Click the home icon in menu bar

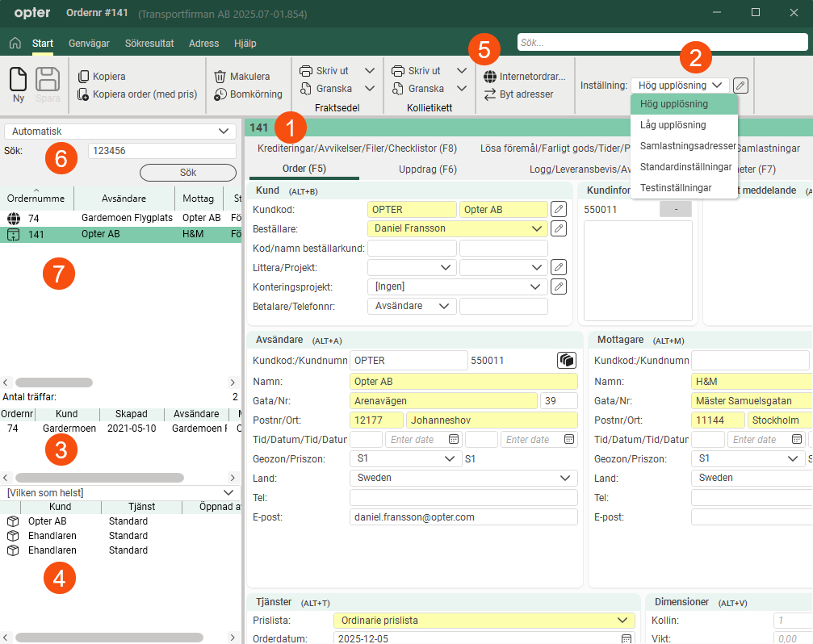[15, 44]
